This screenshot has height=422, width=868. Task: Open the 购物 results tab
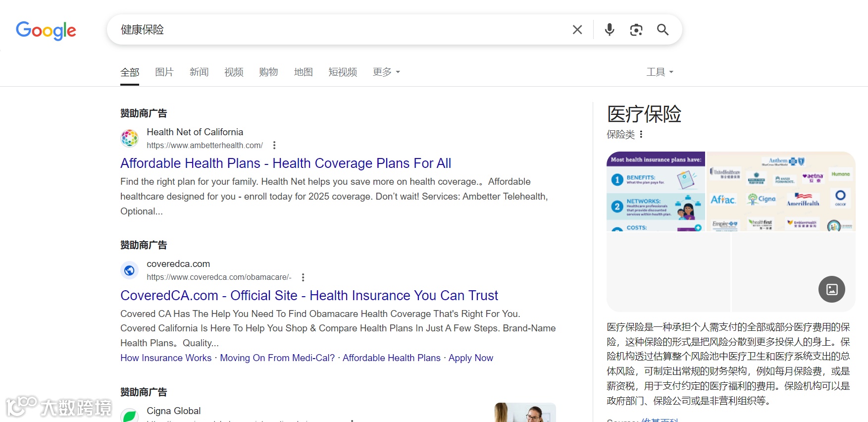(268, 72)
